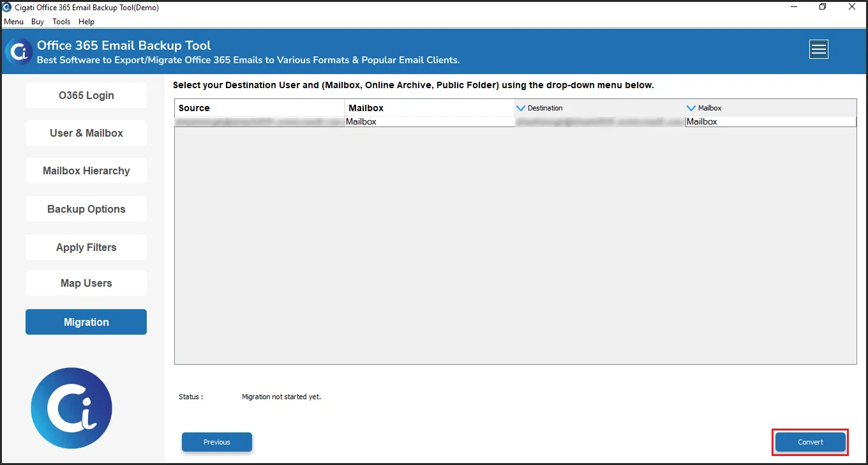Open the Backup Options step
This screenshot has height=465, width=868.
(86, 209)
